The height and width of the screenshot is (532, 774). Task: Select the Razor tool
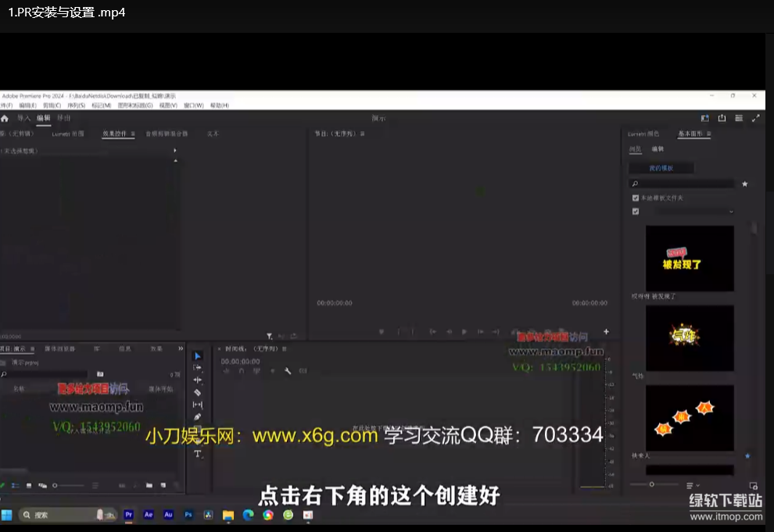click(198, 392)
